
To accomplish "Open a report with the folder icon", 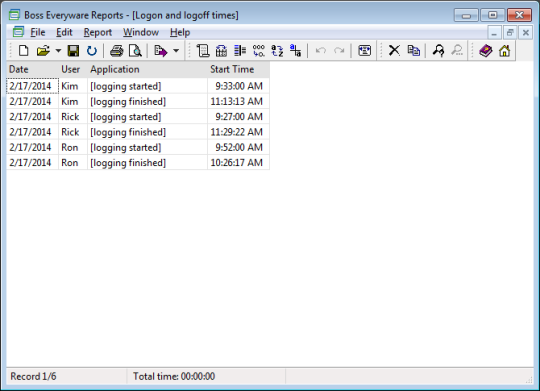I will [43, 51].
